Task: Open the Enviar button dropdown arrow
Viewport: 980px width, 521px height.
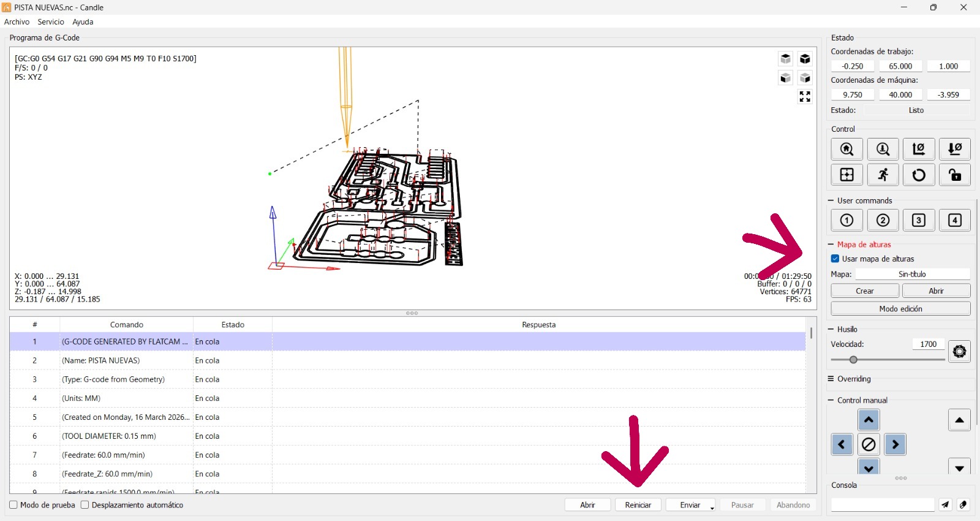Action: pos(712,507)
